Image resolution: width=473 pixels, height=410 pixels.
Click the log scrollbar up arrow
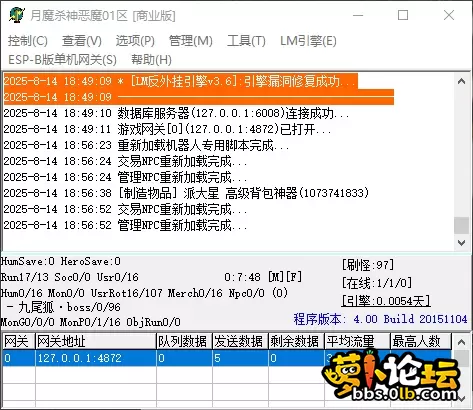(461, 81)
